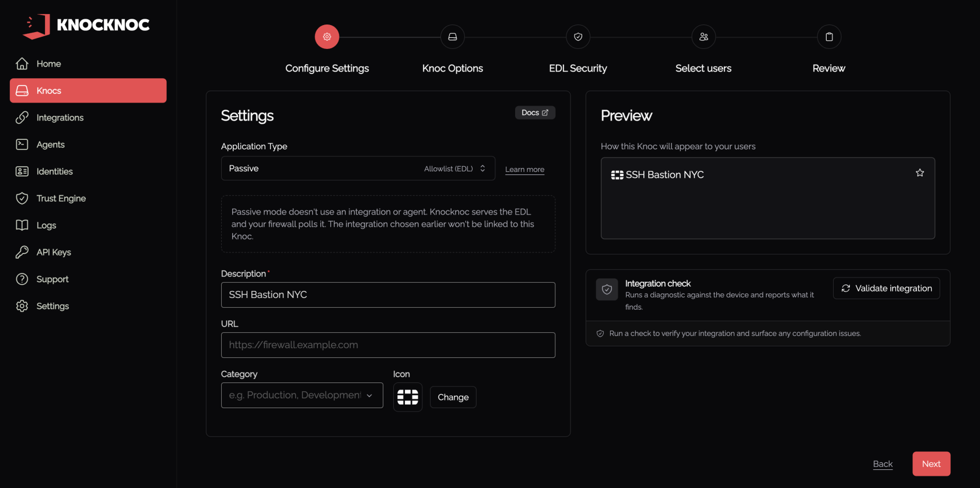Click the Learn more link

click(x=524, y=170)
